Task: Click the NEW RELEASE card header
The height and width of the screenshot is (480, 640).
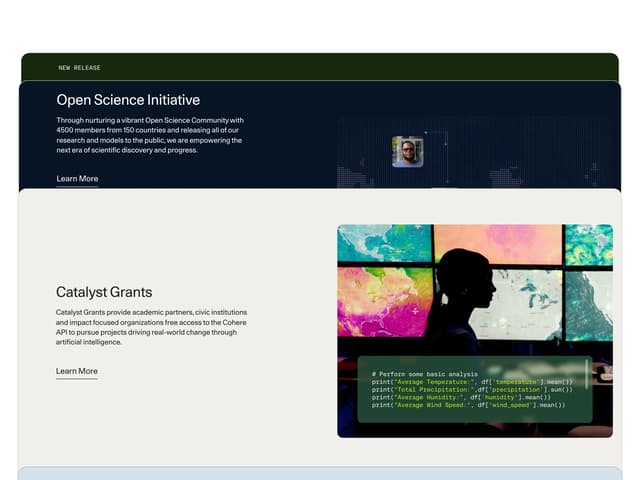Action: click(x=320, y=67)
